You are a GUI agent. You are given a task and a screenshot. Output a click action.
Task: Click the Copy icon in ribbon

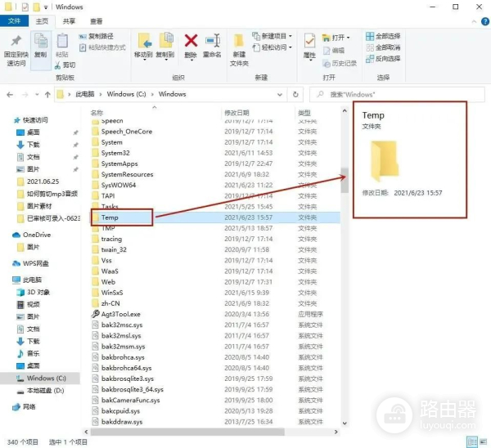[41, 42]
